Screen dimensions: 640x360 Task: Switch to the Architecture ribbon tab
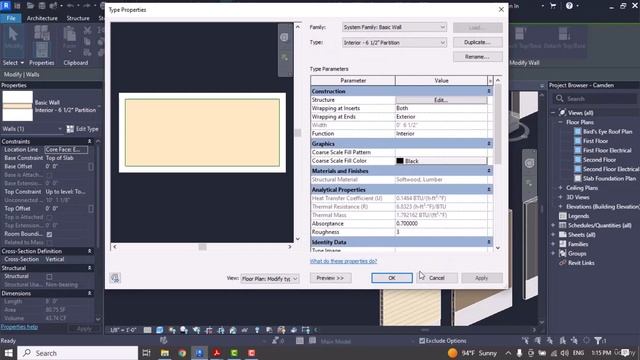[x=42, y=18]
